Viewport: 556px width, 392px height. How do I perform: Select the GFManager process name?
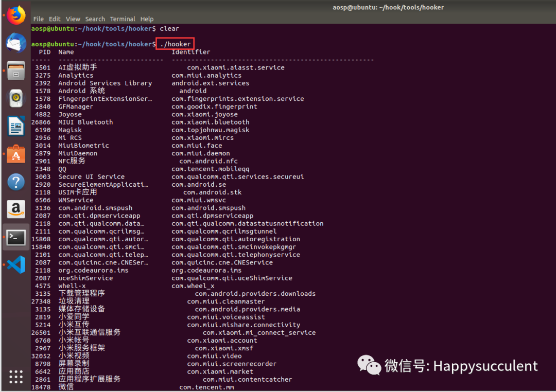(76, 106)
